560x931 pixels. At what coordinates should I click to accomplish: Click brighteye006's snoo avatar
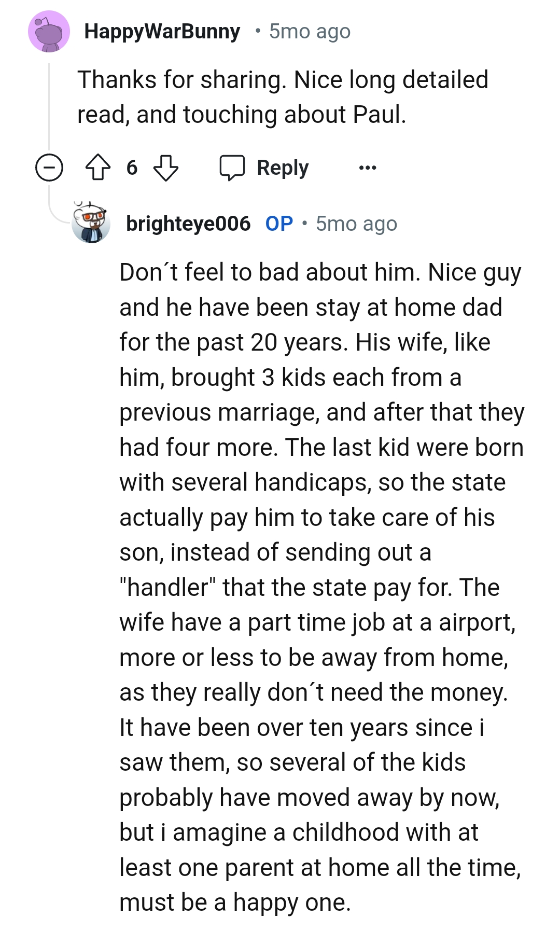[92, 224]
